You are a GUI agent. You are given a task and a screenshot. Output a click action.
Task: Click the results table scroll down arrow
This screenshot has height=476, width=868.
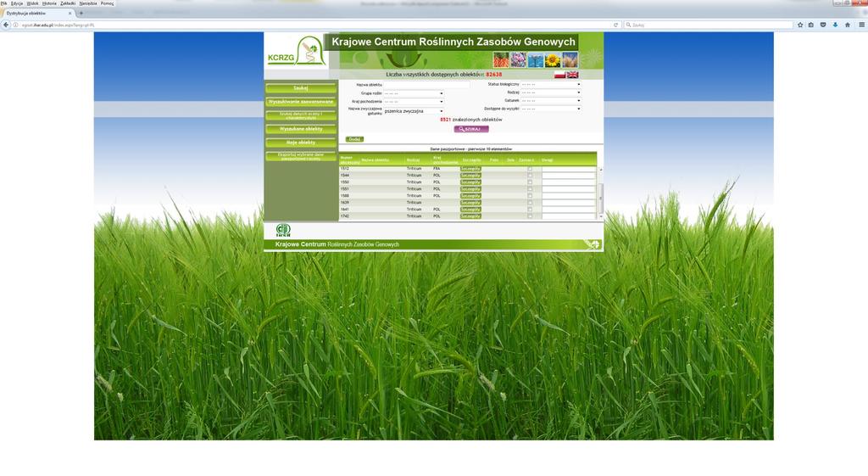(x=601, y=216)
